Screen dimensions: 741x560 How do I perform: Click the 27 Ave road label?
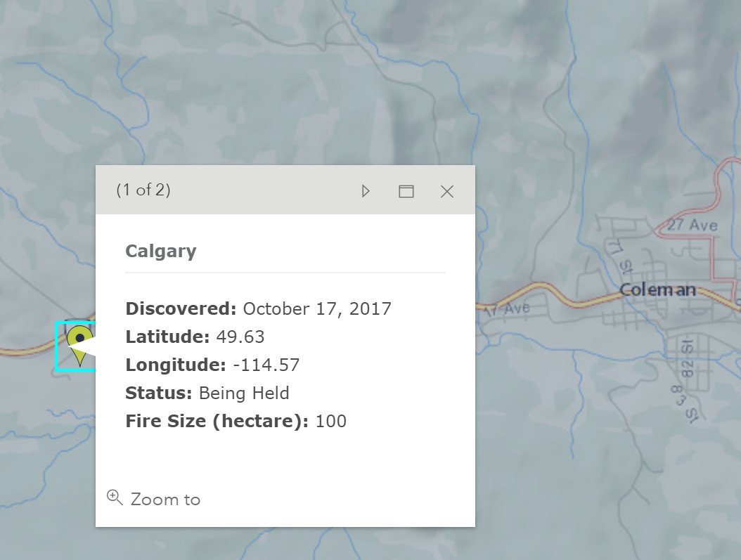(692, 225)
